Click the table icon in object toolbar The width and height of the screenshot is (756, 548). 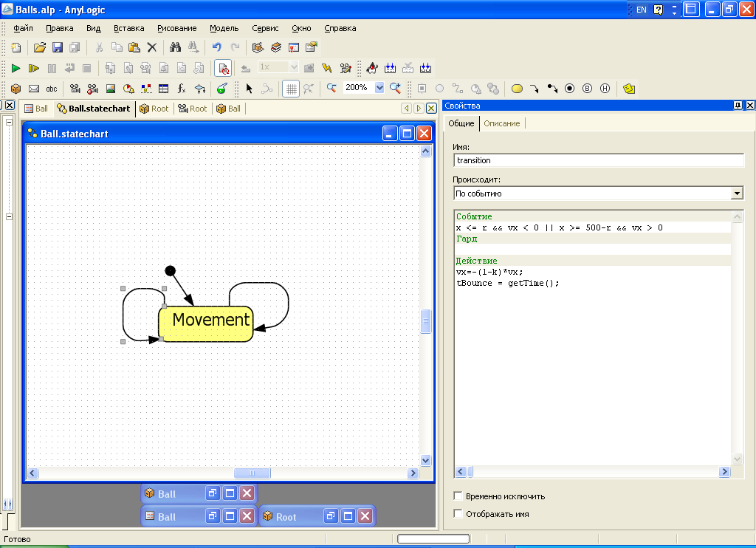tap(163, 89)
